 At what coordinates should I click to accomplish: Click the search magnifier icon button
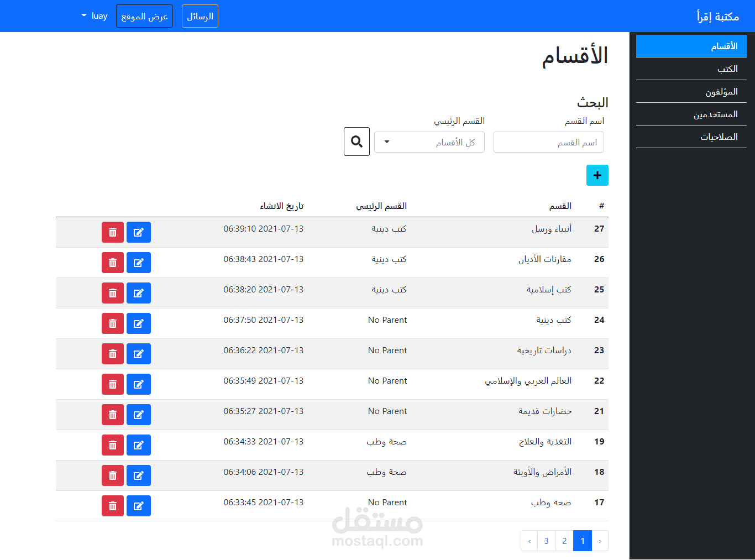[356, 142]
